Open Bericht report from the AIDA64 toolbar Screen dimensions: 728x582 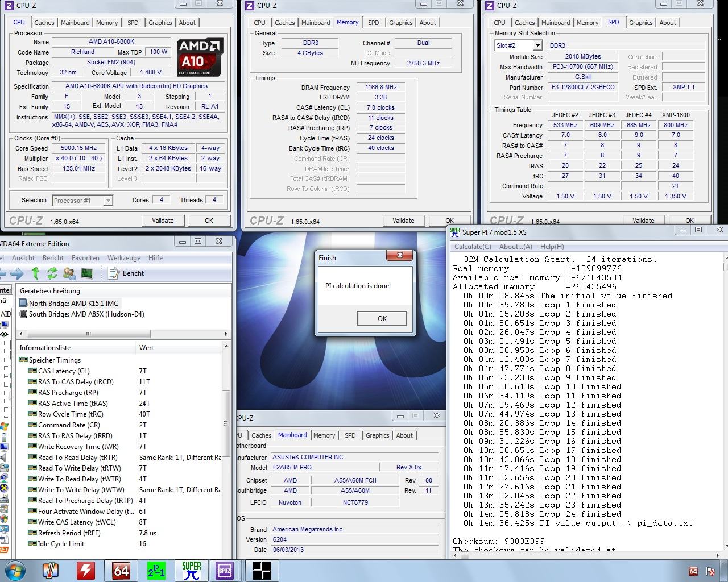coord(127,273)
